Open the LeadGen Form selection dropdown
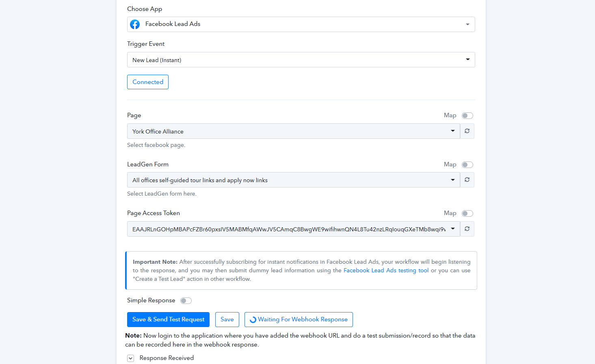Viewport: 595px width, 364px height. (x=294, y=180)
